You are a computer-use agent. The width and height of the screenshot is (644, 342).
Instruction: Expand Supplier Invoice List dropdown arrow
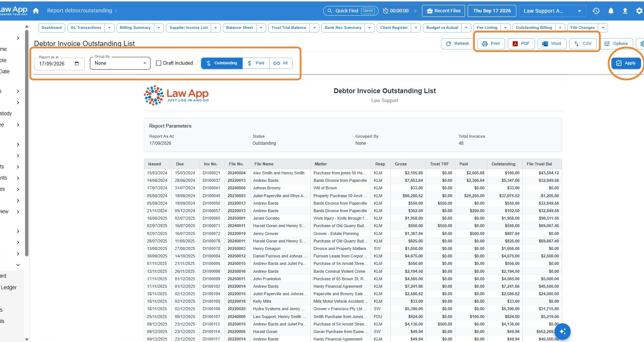point(216,28)
